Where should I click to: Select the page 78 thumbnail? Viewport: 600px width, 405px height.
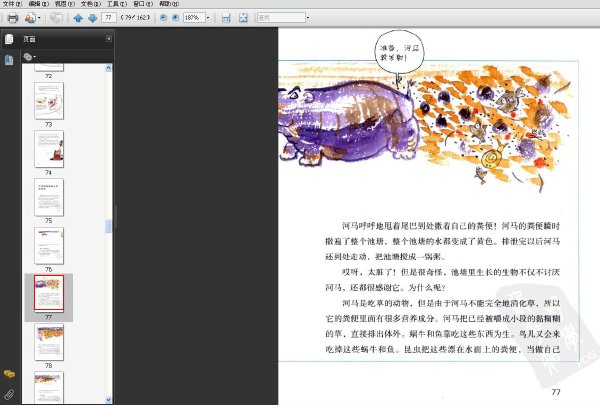49,342
